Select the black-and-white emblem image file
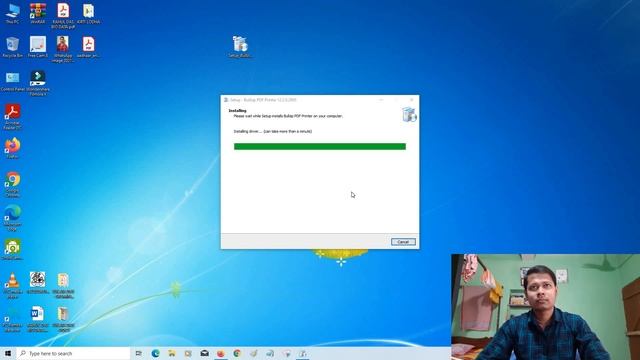The width and height of the screenshot is (640, 360). click(38, 283)
